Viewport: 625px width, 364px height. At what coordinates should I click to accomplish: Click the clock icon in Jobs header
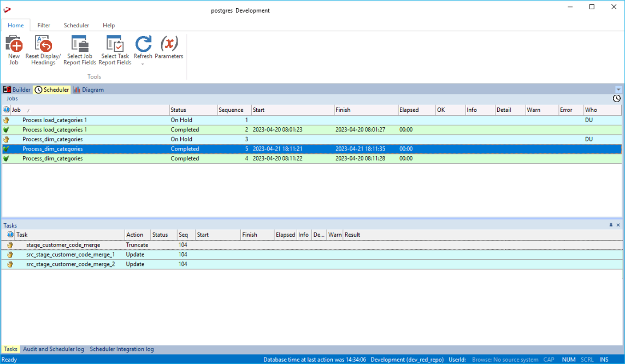[617, 99]
